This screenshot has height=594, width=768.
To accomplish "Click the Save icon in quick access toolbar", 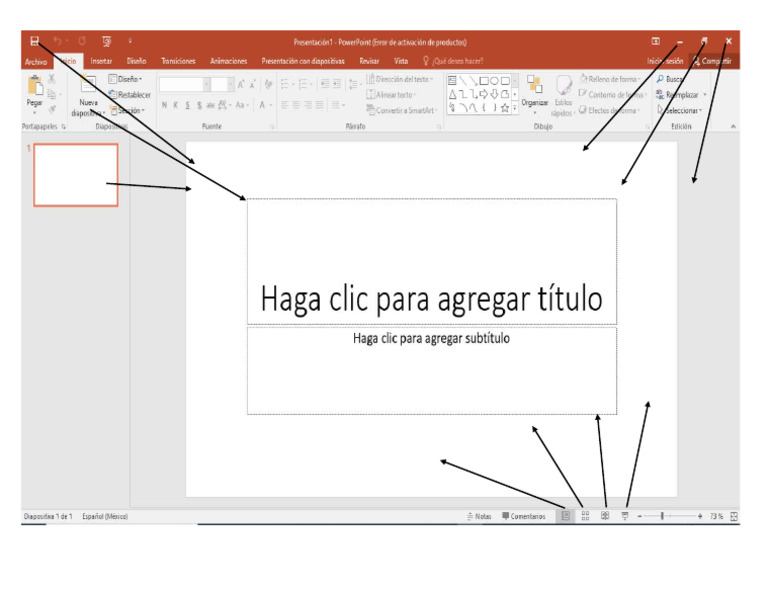I will pos(33,41).
